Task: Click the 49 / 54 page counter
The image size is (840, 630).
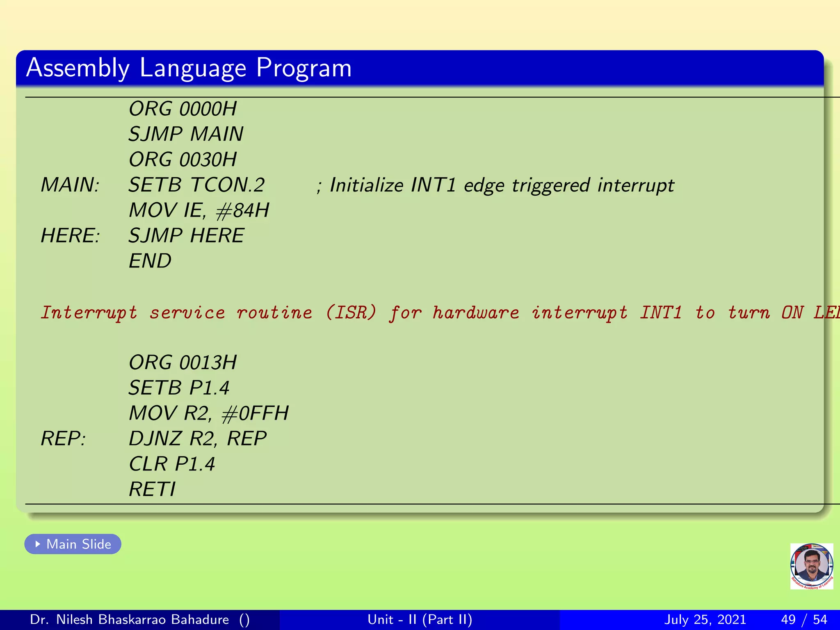Action: point(804,619)
